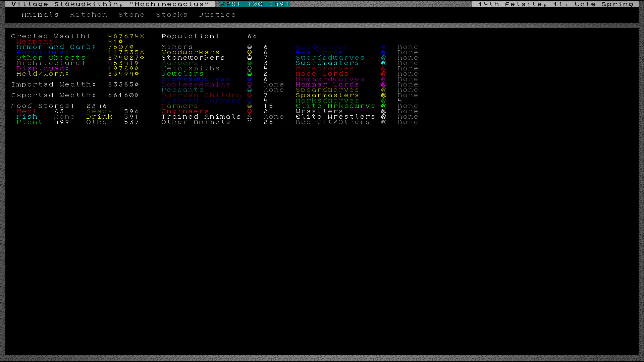
Task: Click the Macedwarves soldier icon
Action: (384, 68)
